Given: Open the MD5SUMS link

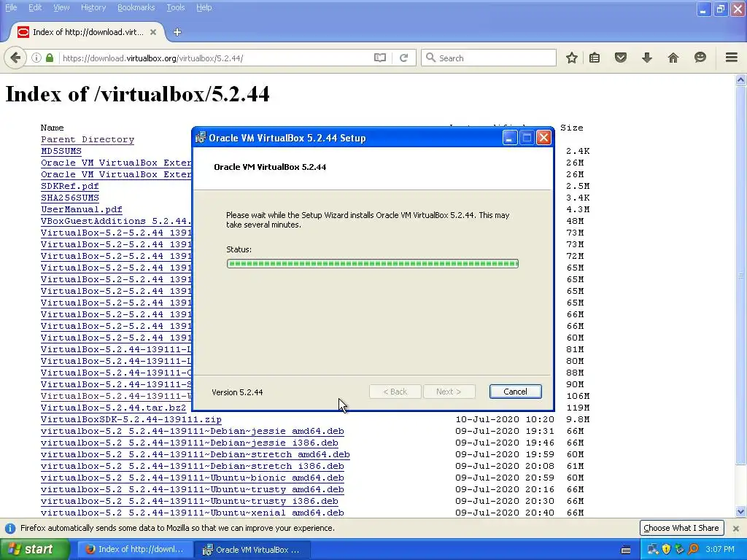Looking at the screenshot, I should click(61, 151).
